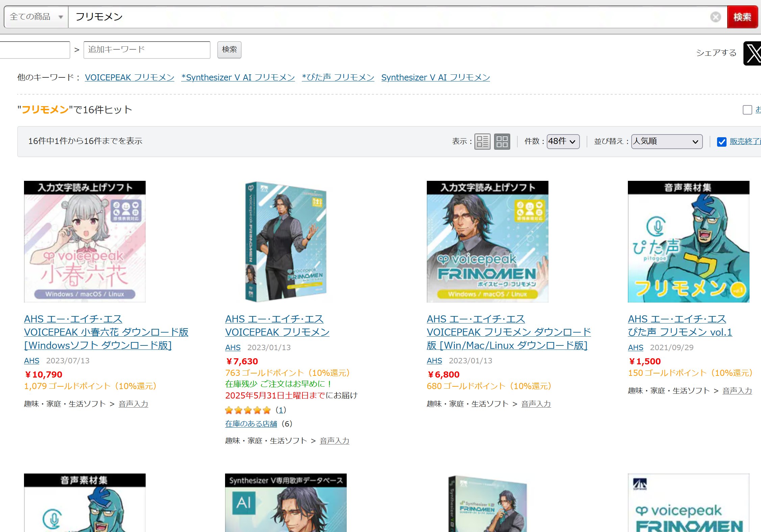This screenshot has height=532, width=761.
Task: Open 音声入力 category link under ¥7,630 item
Action: click(335, 441)
